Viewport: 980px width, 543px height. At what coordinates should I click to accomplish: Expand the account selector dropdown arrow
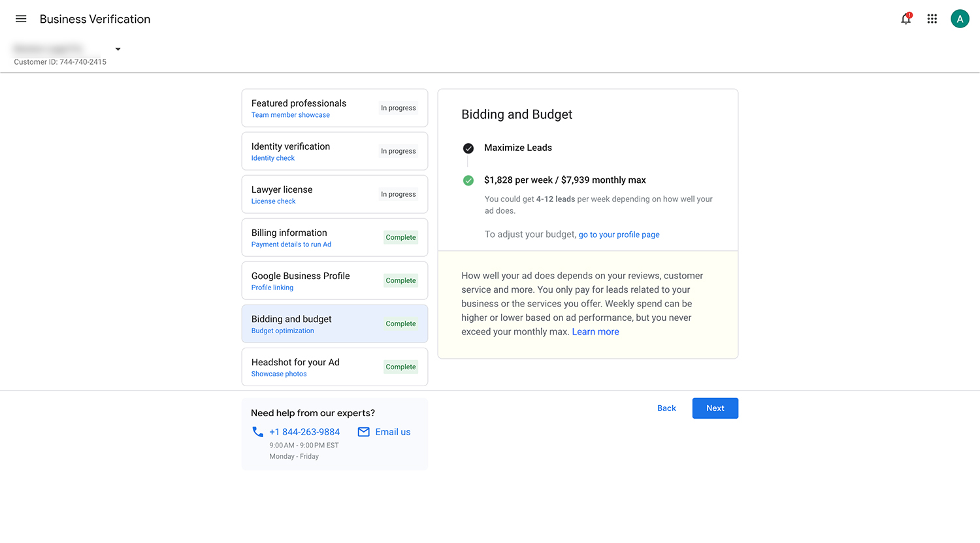pos(118,49)
